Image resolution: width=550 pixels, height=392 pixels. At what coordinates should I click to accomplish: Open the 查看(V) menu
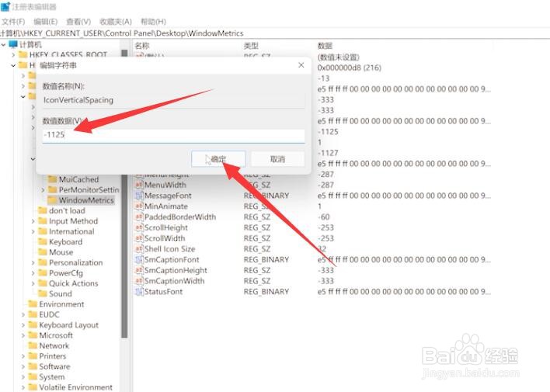pos(78,22)
